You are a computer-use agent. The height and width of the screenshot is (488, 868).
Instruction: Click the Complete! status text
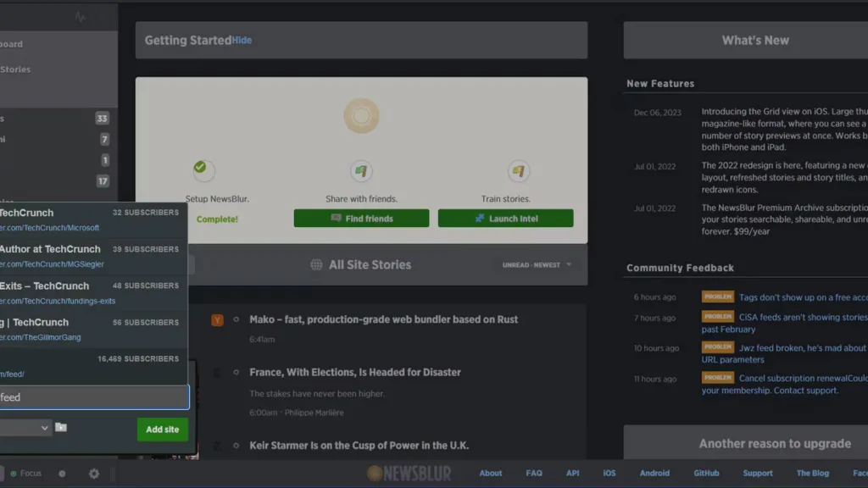click(x=217, y=219)
